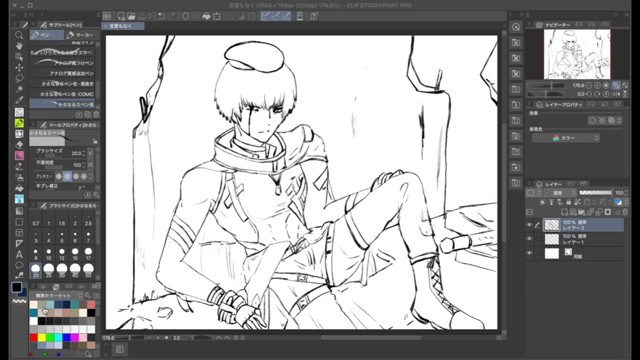This screenshot has height=360, width=640.
Task: Expand the 標準カラーセット color set dropdown
Action: [58, 296]
